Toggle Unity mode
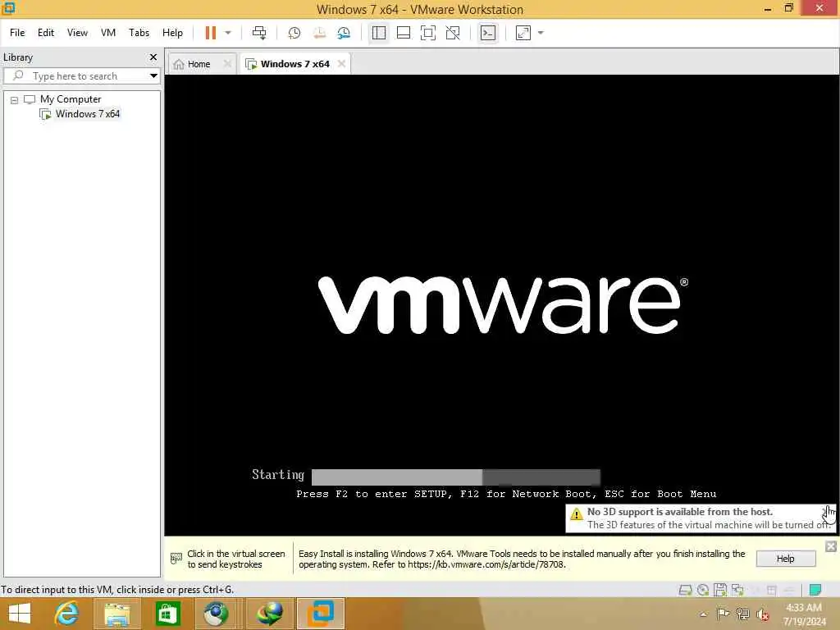The width and height of the screenshot is (840, 630). 453,33
